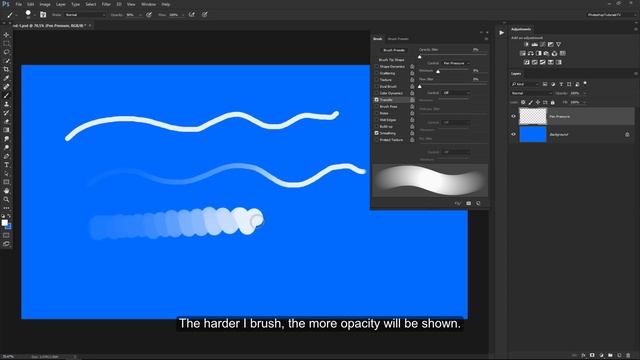Select the Lasso tool
The height and width of the screenshot is (360, 640).
click(6, 52)
